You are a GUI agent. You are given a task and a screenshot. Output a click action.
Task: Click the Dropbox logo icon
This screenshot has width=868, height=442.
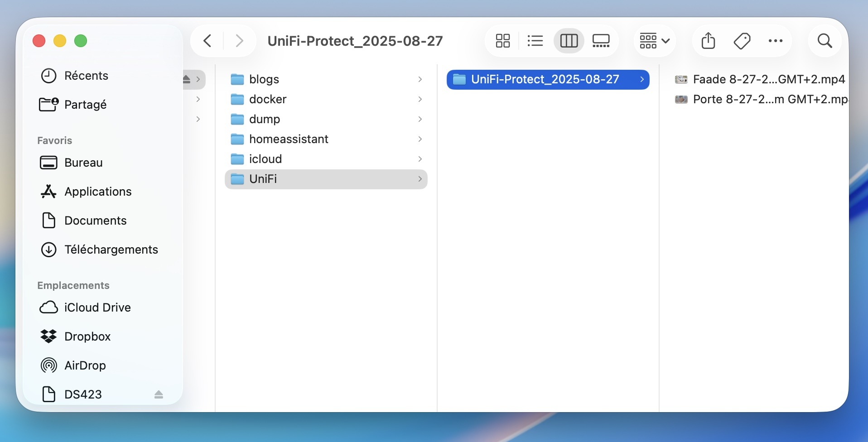48,336
